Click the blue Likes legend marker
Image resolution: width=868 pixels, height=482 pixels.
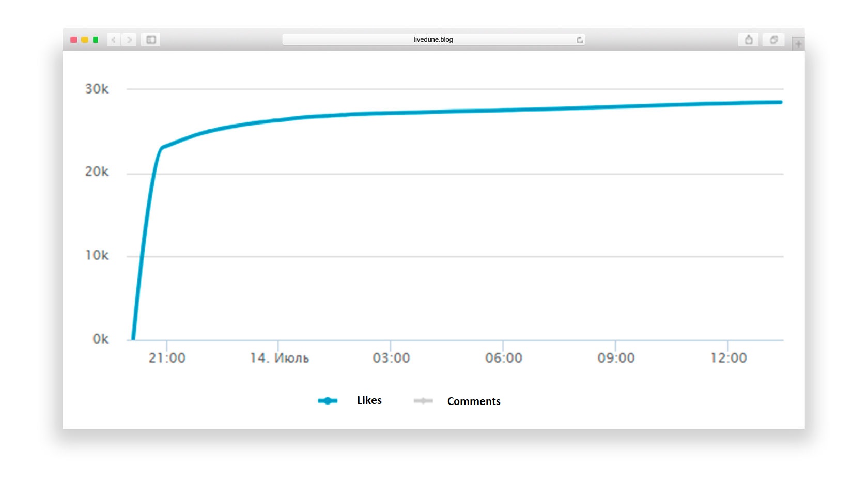point(328,401)
